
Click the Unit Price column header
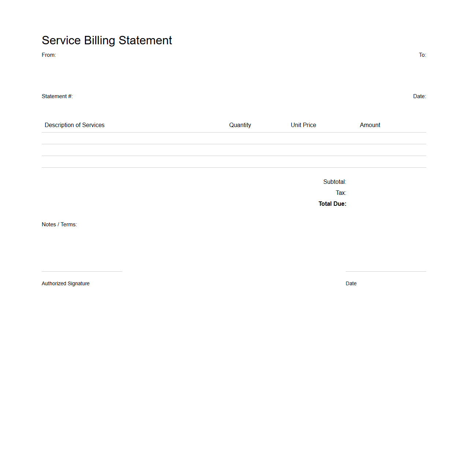[x=303, y=125]
